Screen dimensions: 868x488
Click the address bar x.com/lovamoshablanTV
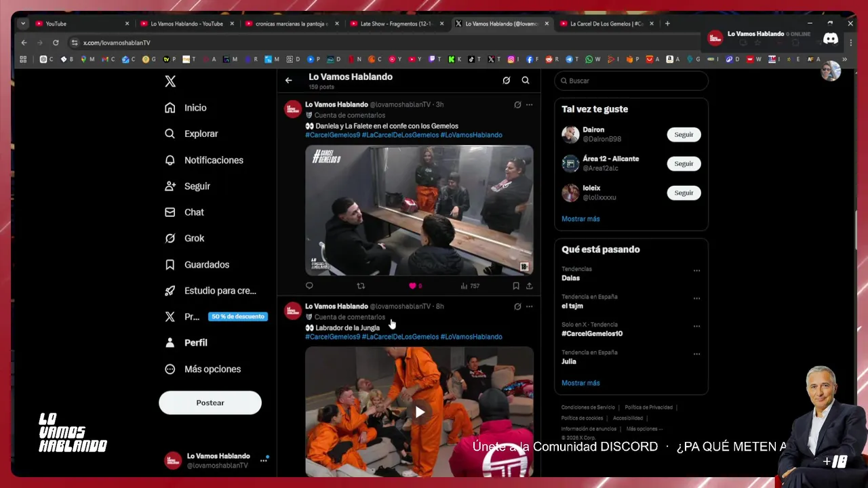click(117, 43)
